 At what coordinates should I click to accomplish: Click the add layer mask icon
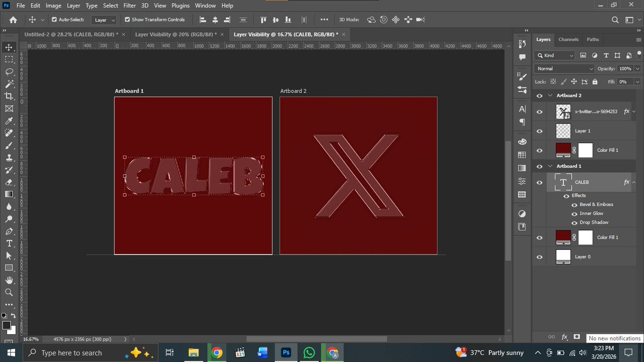click(x=577, y=337)
